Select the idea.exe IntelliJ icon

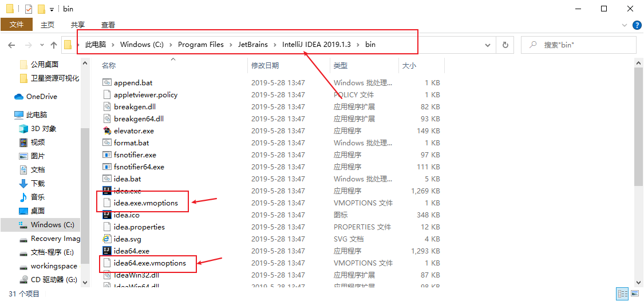[107, 191]
